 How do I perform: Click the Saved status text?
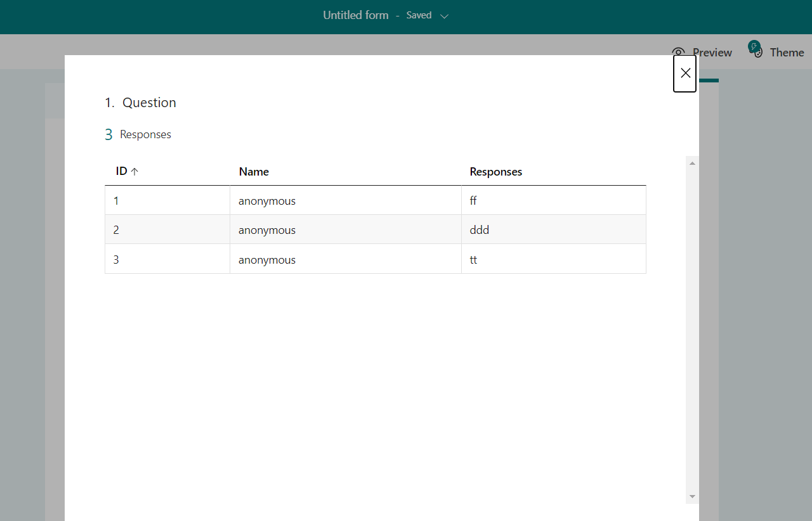pyautogui.click(x=419, y=15)
